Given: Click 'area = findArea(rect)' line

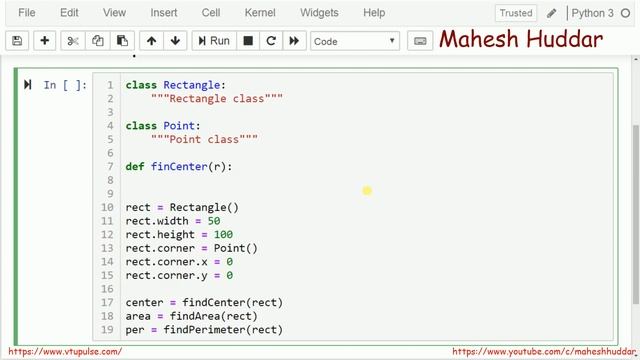Looking at the screenshot, I should 191,316.
